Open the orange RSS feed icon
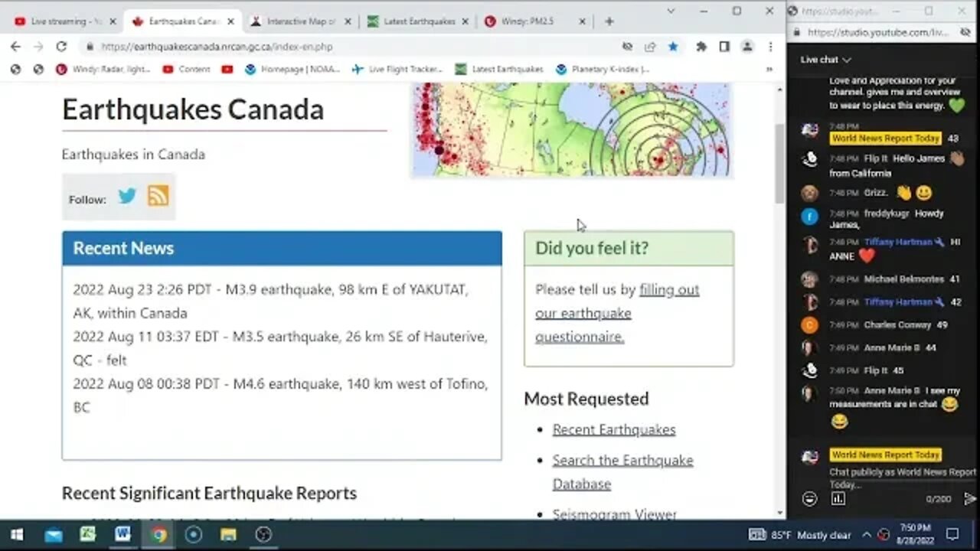980x551 pixels. pyautogui.click(x=158, y=196)
